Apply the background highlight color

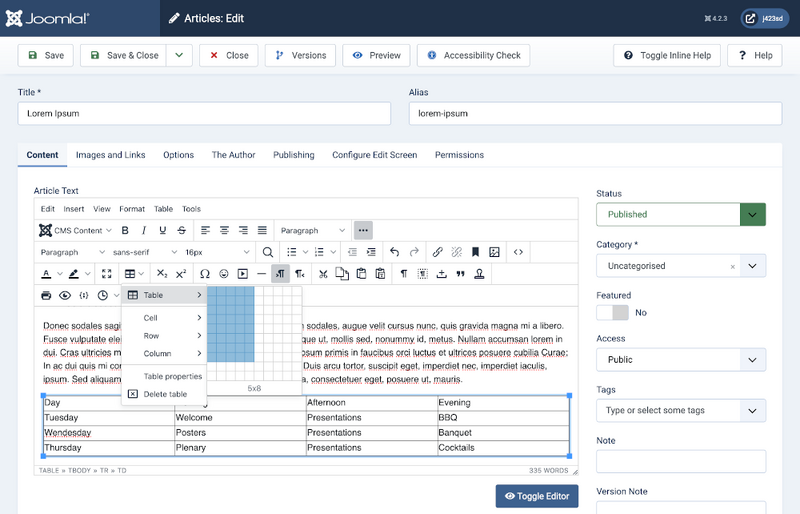pos(74,274)
